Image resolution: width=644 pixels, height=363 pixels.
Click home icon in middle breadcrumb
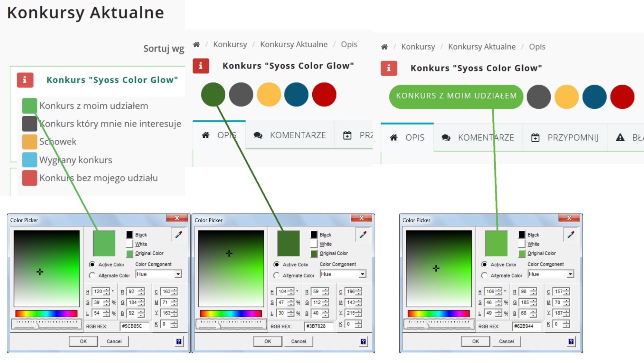[196, 44]
